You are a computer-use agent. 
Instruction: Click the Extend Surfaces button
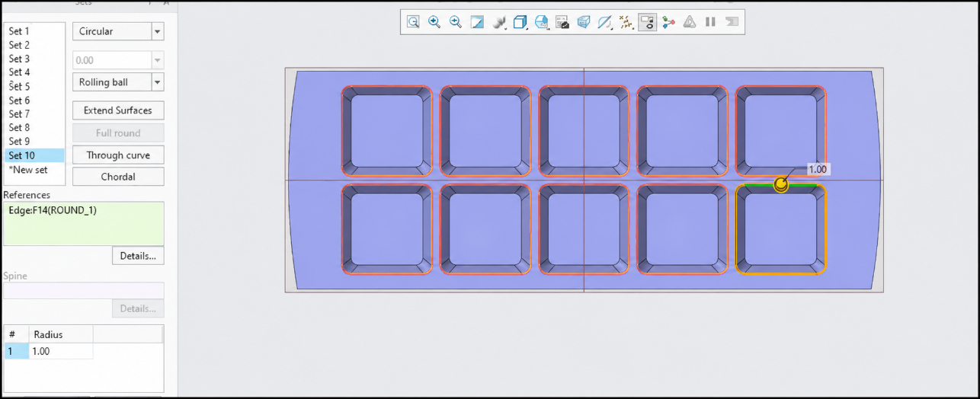tap(118, 110)
